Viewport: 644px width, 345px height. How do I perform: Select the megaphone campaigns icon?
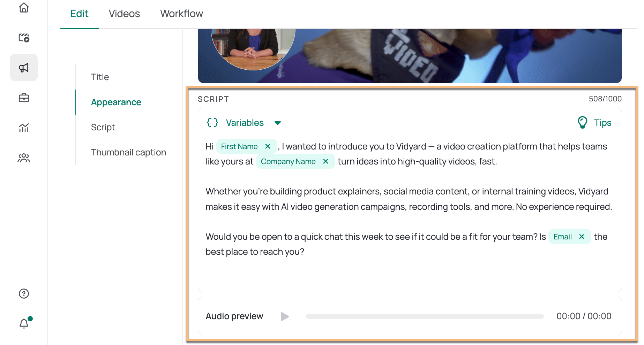(24, 67)
